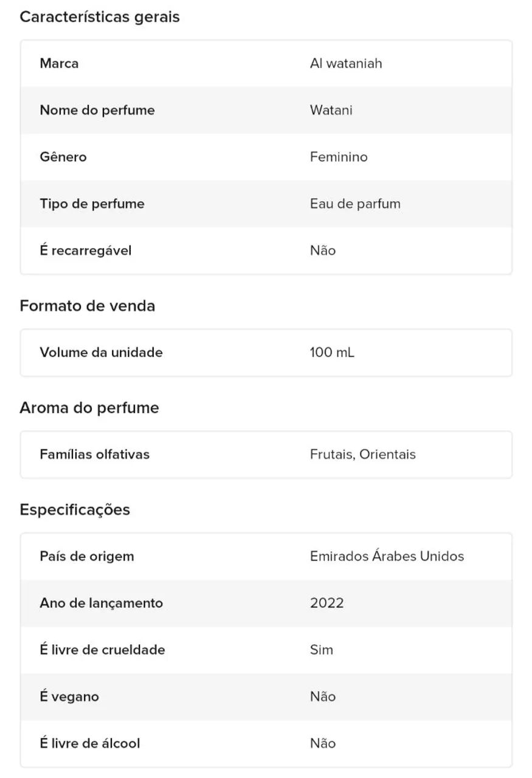The image size is (532, 778).
Task: Select the Marca row label
Action: point(59,63)
